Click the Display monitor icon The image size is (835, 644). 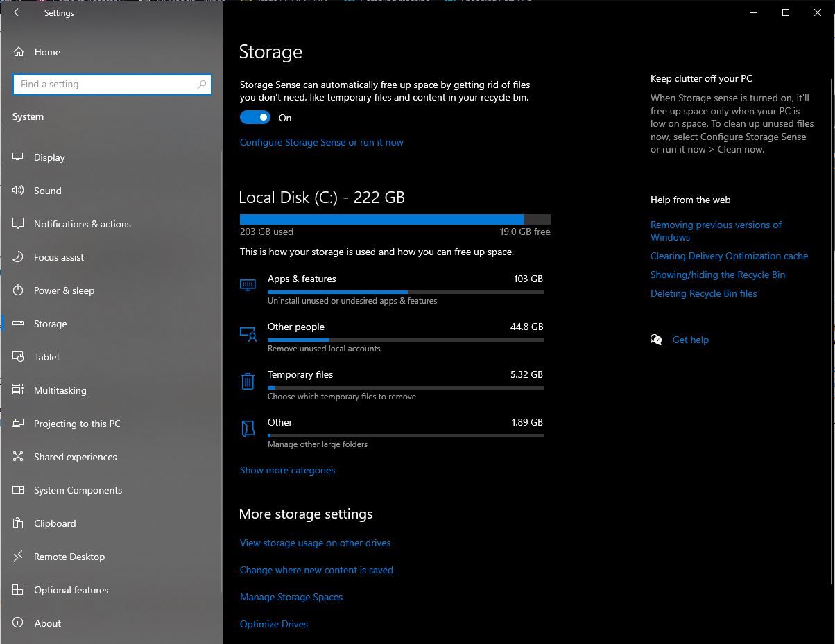(x=19, y=157)
